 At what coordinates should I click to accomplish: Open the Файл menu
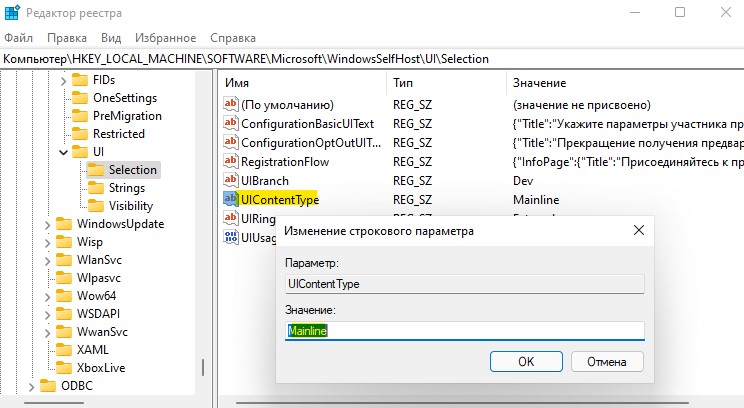pyautogui.click(x=19, y=38)
